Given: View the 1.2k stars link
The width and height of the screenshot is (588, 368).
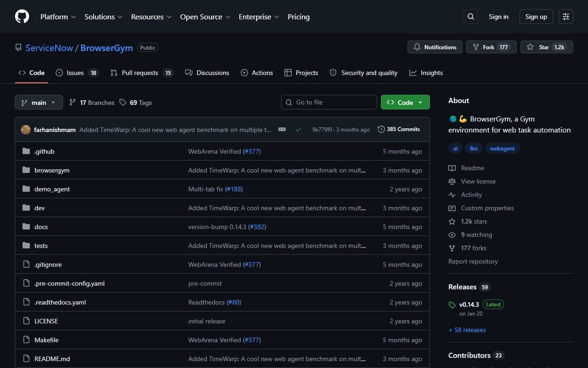Looking at the screenshot, I should [x=468, y=221].
